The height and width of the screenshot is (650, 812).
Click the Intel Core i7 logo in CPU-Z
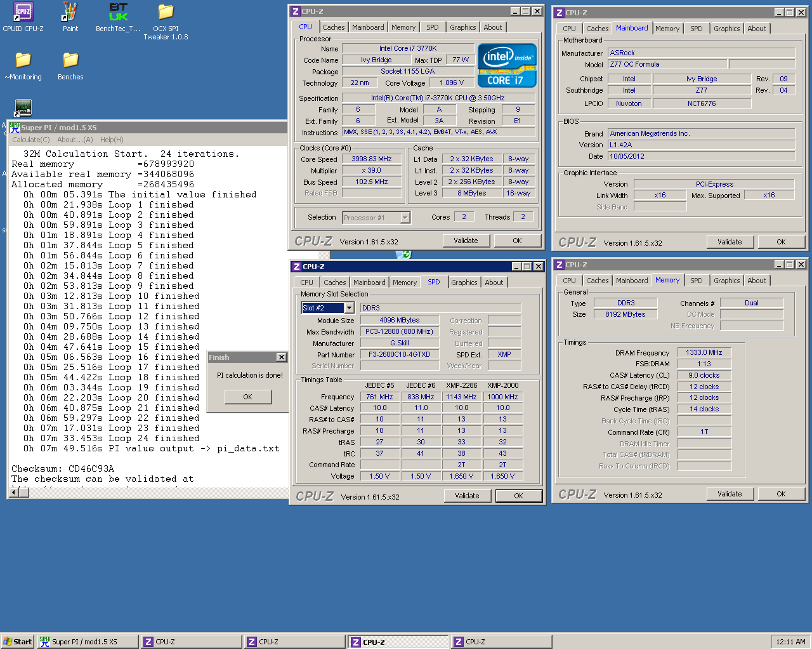[x=507, y=65]
